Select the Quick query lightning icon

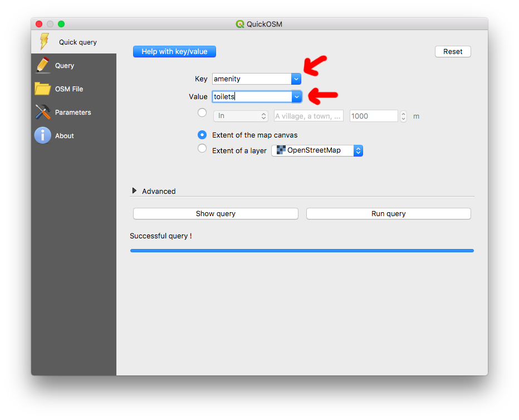coord(43,41)
